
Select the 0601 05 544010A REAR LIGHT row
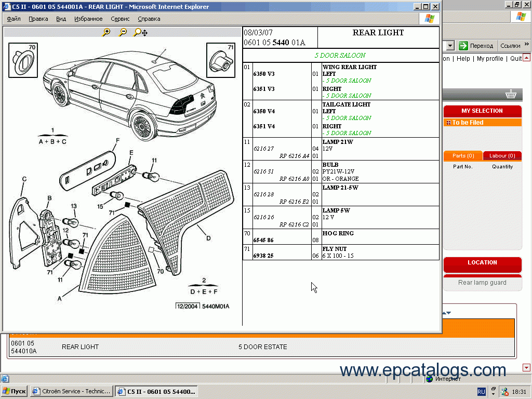tap(261, 347)
